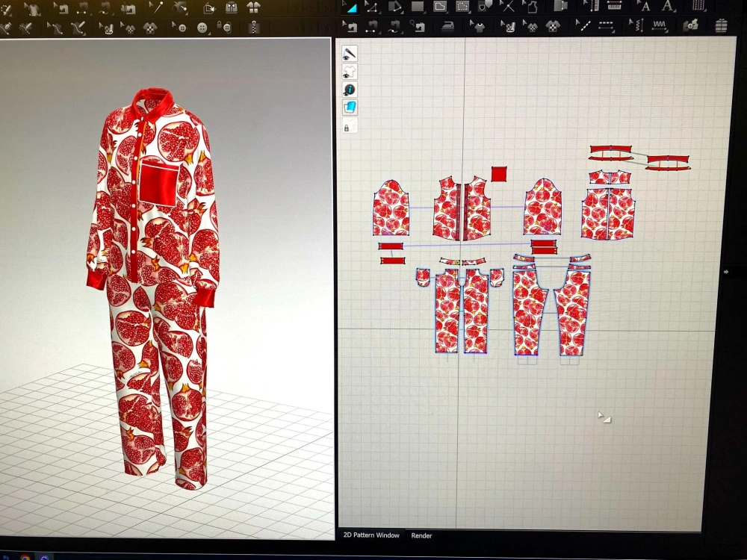Toggle stitch visibility in the 2D window
747x560 pixels.
coord(350,54)
